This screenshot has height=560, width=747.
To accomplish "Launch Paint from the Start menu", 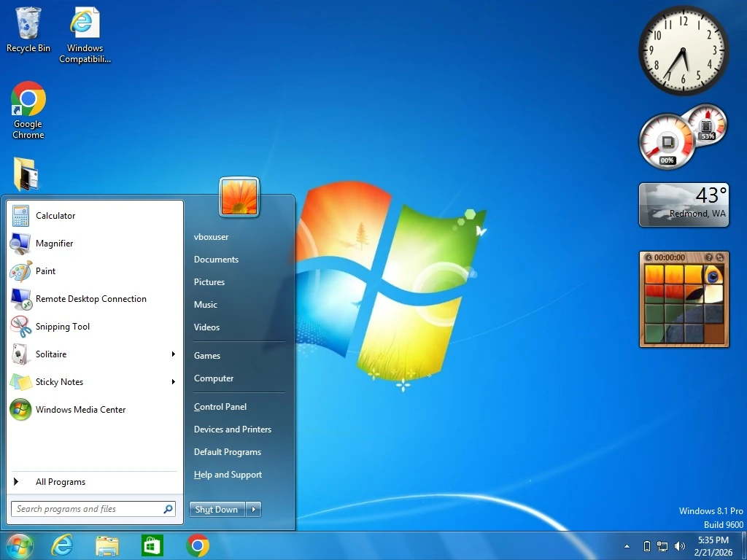I will (x=45, y=271).
